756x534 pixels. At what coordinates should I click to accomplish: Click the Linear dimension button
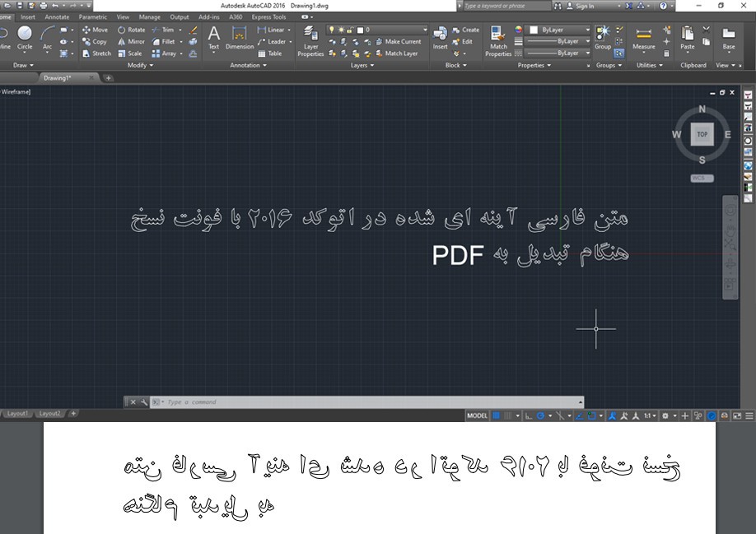[272, 30]
